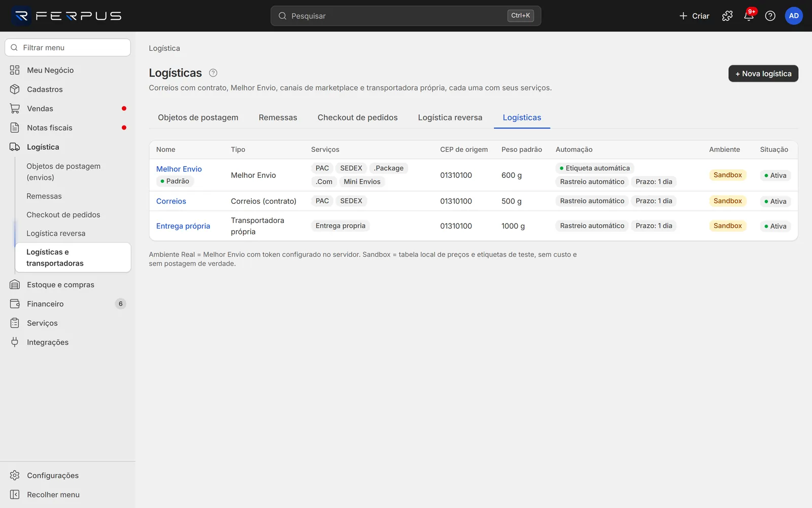This screenshot has height=508, width=812.
Task: Click the Serviços clipboard icon
Action: point(15,323)
